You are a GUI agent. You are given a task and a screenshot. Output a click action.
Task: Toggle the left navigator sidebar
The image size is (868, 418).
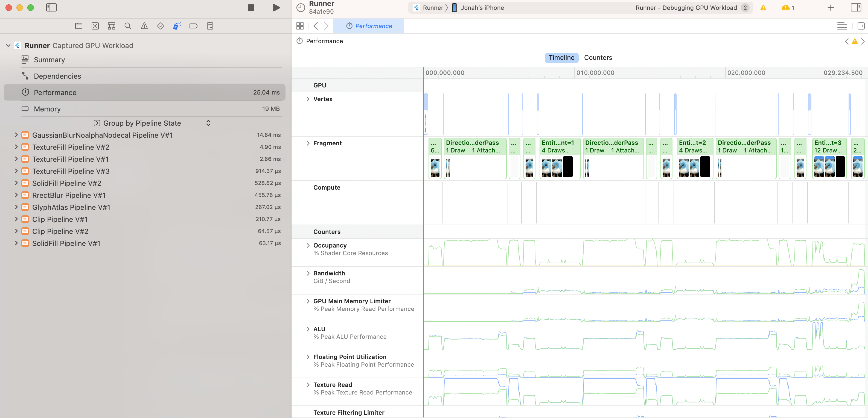51,8
